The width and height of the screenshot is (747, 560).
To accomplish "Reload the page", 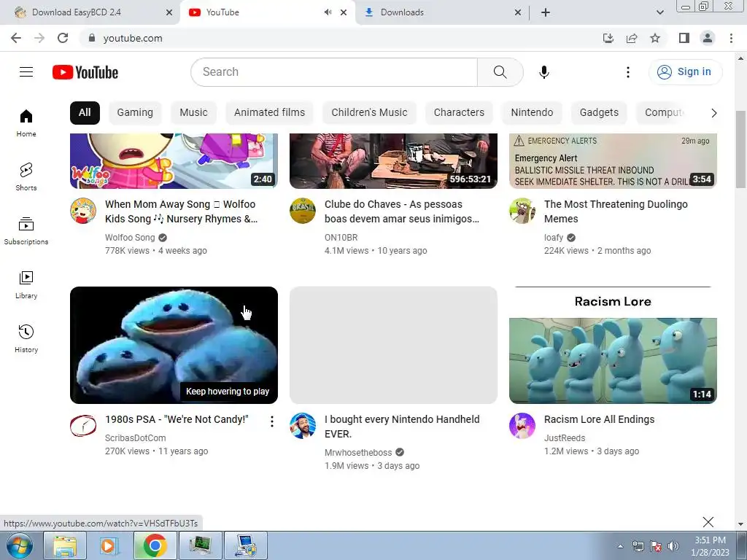I will (63, 38).
